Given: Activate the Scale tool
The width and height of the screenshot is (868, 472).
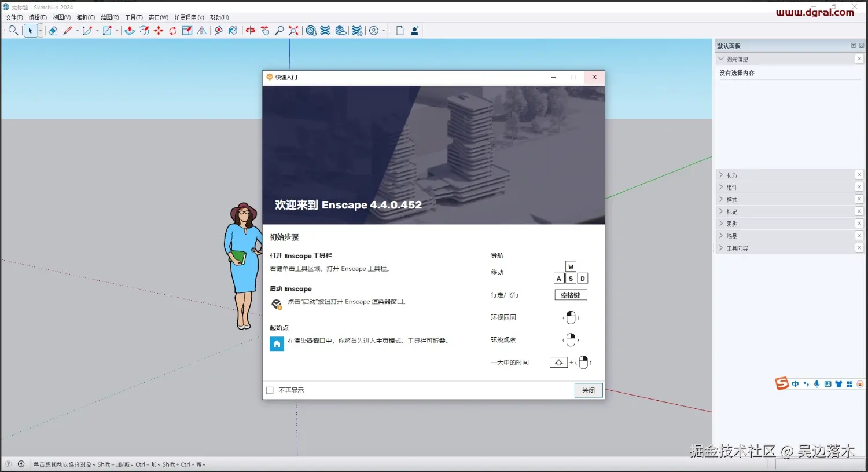Looking at the screenshot, I should pos(187,31).
